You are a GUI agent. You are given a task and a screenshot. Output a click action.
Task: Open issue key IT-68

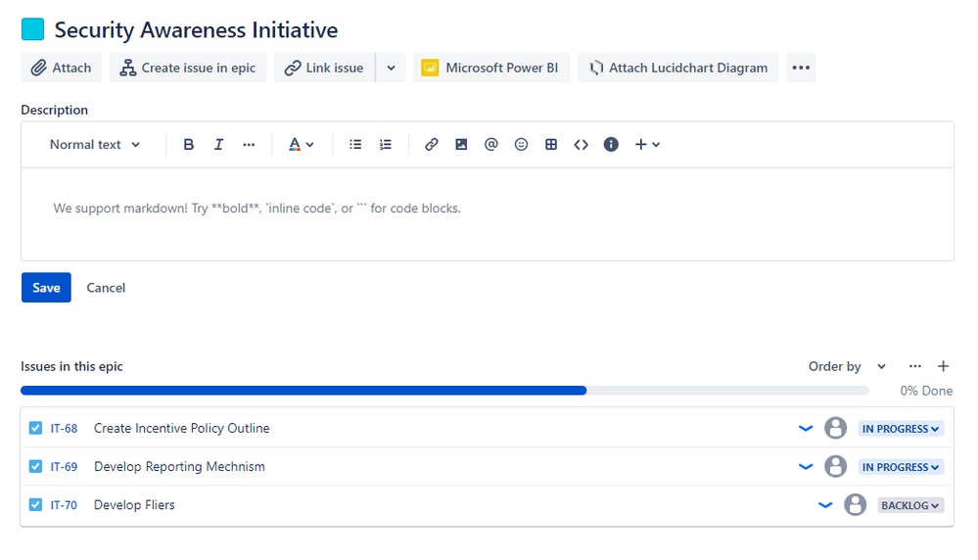point(64,429)
